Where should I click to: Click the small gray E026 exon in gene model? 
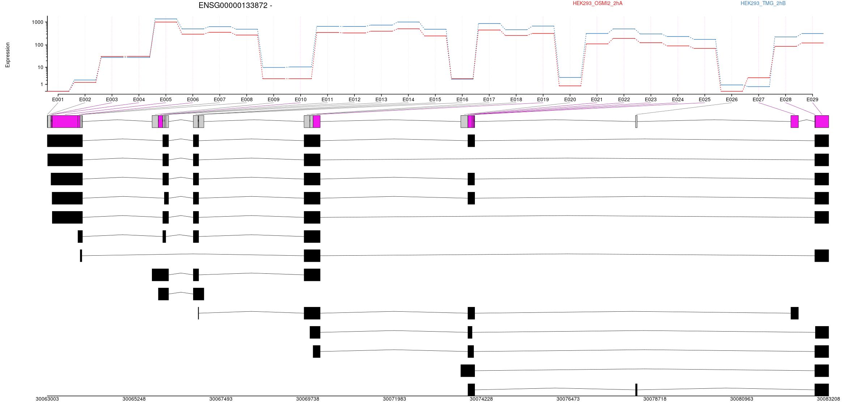(x=636, y=121)
